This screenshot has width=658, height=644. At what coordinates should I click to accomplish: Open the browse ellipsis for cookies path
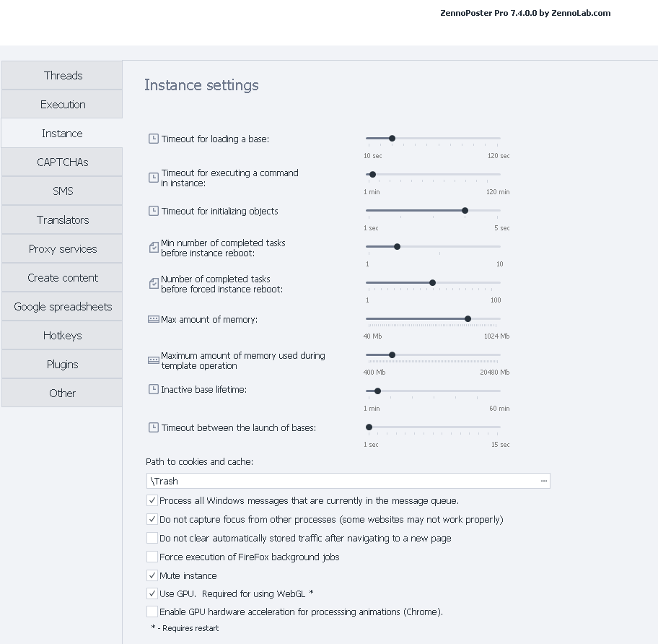(543, 481)
